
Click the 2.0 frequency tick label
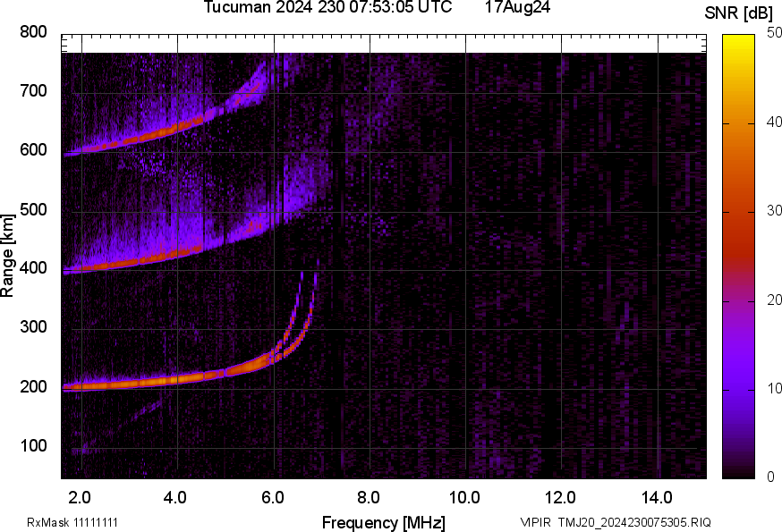(81, 496)
